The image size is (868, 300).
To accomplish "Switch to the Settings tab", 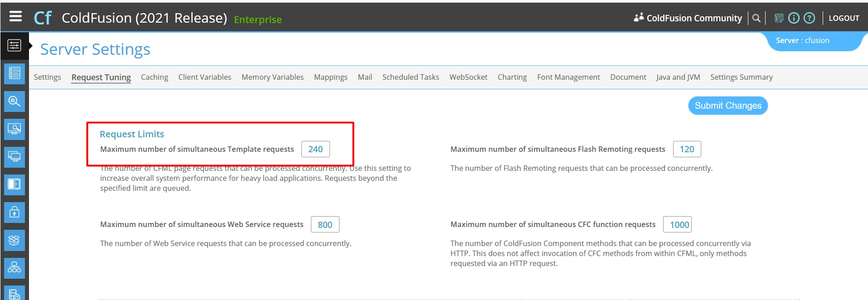I will [x=48, y=77].
